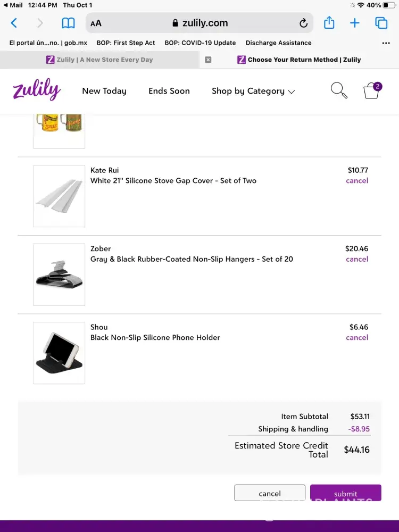399x532 pixels.
Task: Switch to Zulily A New Store tab
Action: pyautogui.click(x=99, y=60)
